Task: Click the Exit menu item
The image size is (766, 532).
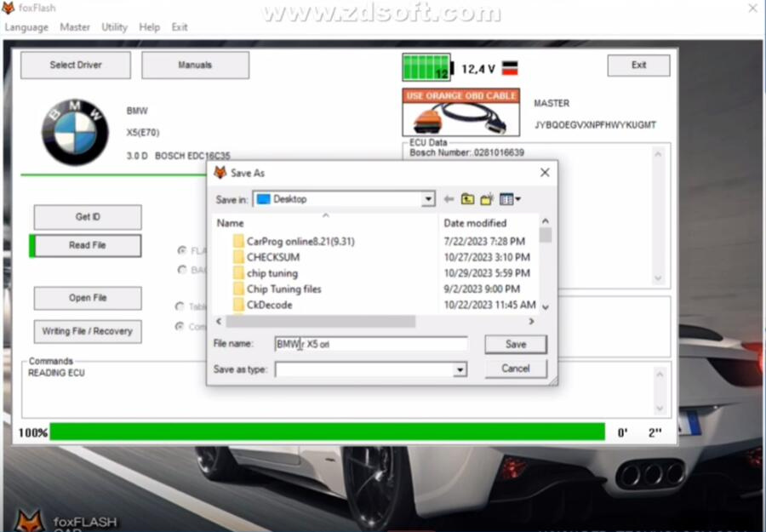Action: 180,27
